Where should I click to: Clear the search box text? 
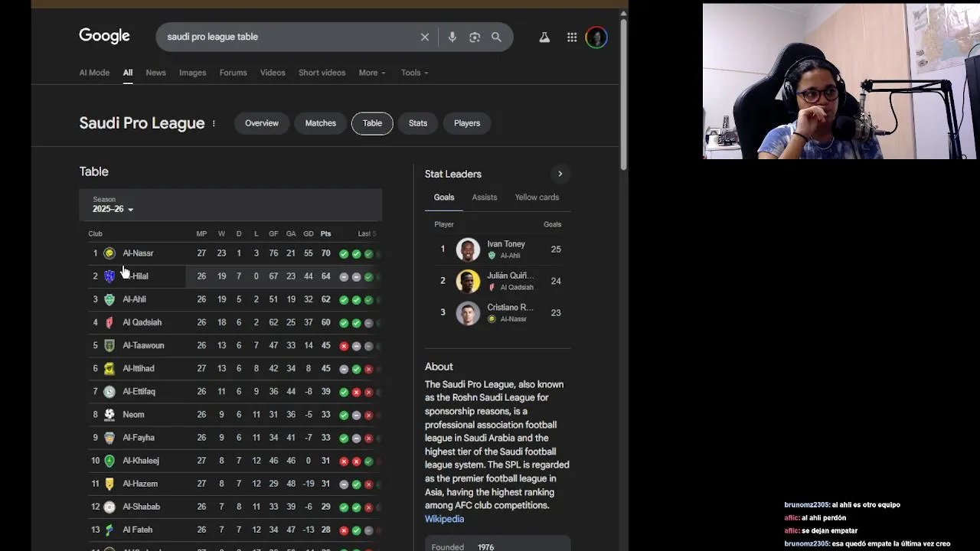click(x=425, y=37)
